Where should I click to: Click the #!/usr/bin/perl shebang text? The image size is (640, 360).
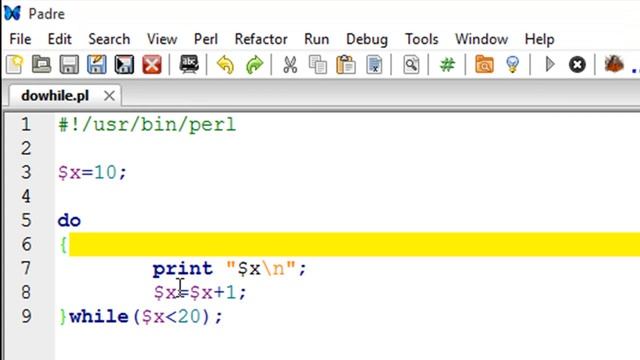pos(147,124)
